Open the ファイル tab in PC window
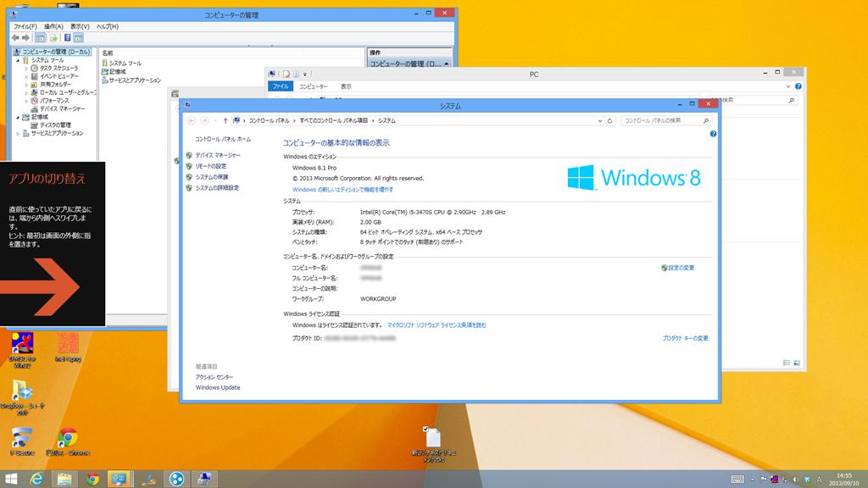 click(x=280, y=86)
